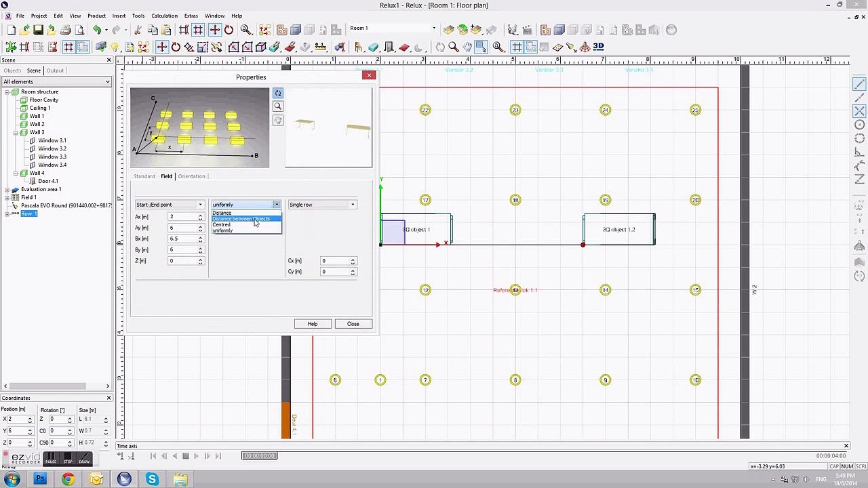Click the Print icon in the top toolbar
868x488 pixels.
coord(66,30)
